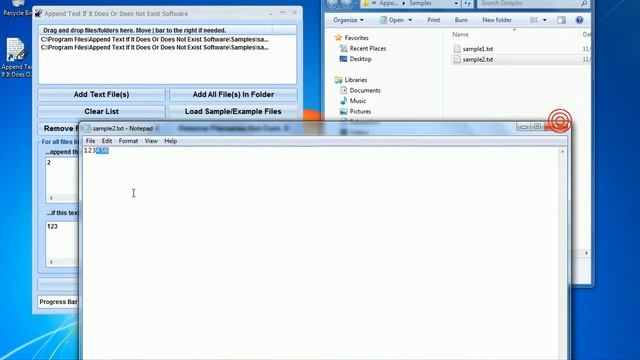Click the Explorer help question mark icon
Image resolution: width=640 pixels, height=360 pixels.
pyautogui.click(x=579, y=20)
